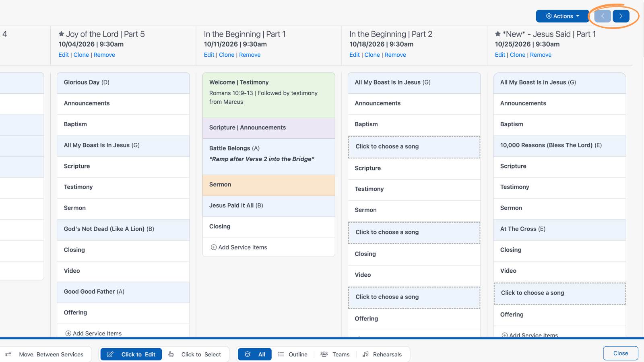This screenshot has height=362, width=644.
Task: Select Glorious Day (D) song
Action: pyautogui.click(x=123, y=83)
